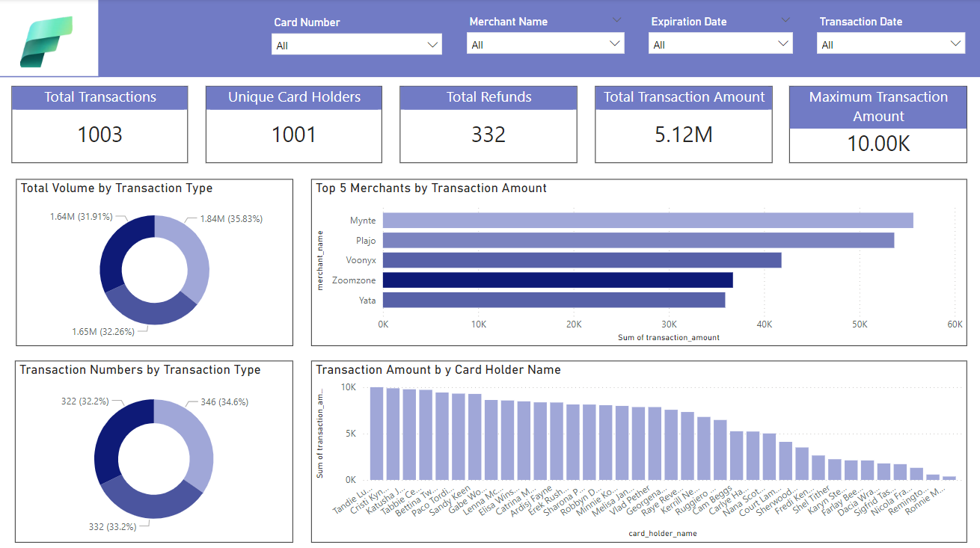Select the Total Refunds card value 332
The height and width of the screenshot is (548, 980).
(489, 135)
